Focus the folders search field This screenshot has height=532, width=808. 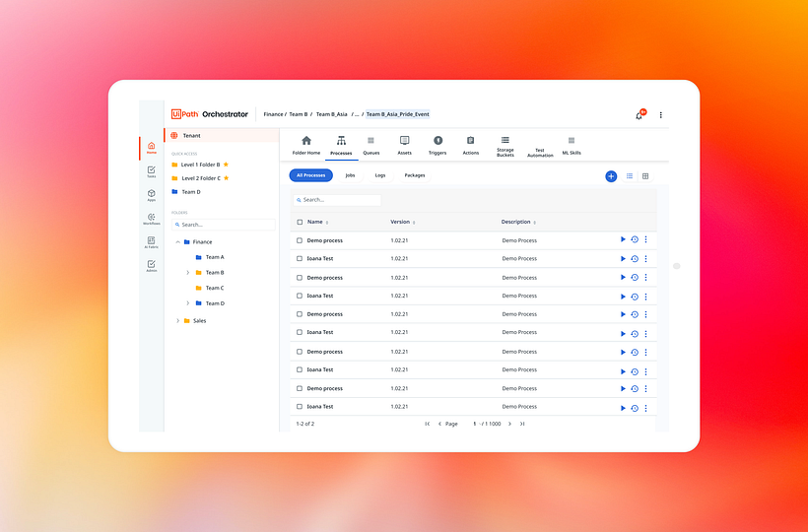click(224, 225)
